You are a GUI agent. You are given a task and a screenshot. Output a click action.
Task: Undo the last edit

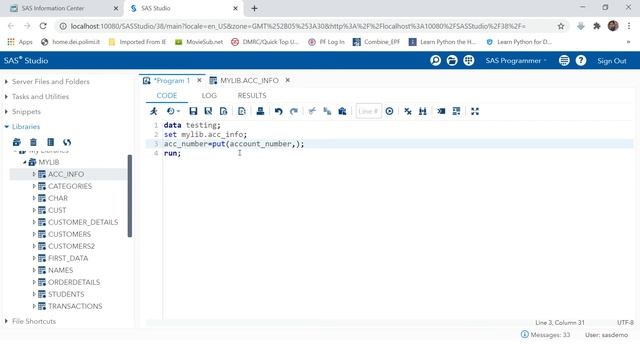[278, 111]
